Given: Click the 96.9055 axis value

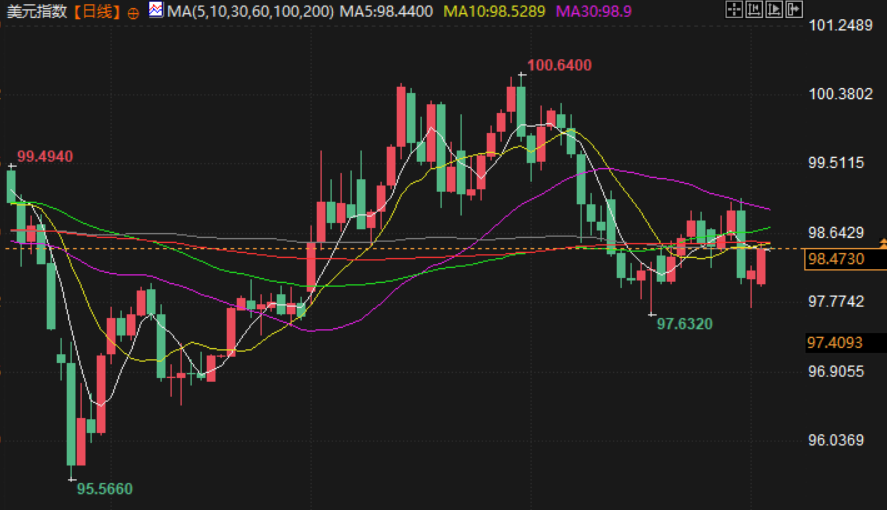Looking at the screenshot, I should [836, 371].
